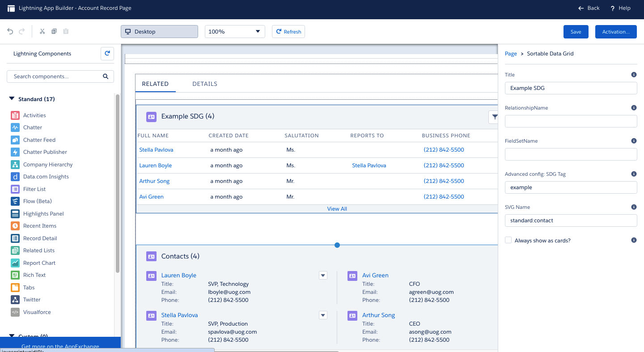Click the blue resize handle above Contacts
Image resolution: width=644 pixels, height=352 pixels.
point(337,245)
